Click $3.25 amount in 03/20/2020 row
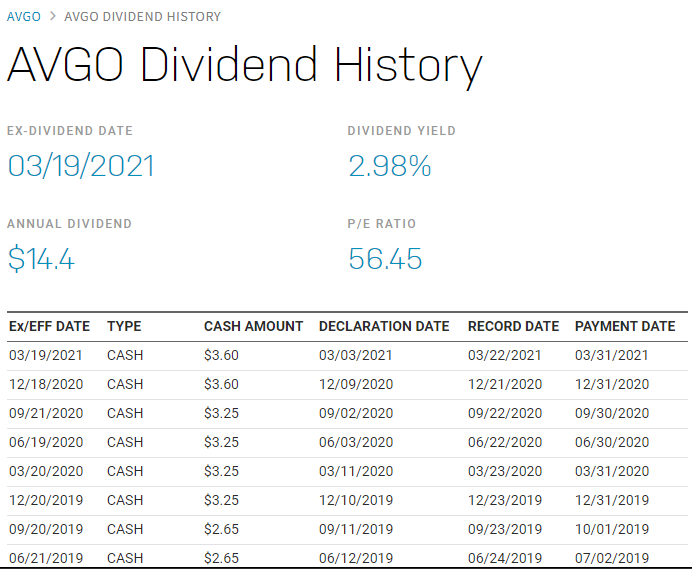This screenshot has height=569, width=692. pyautogui.click(x=221, y=471)
